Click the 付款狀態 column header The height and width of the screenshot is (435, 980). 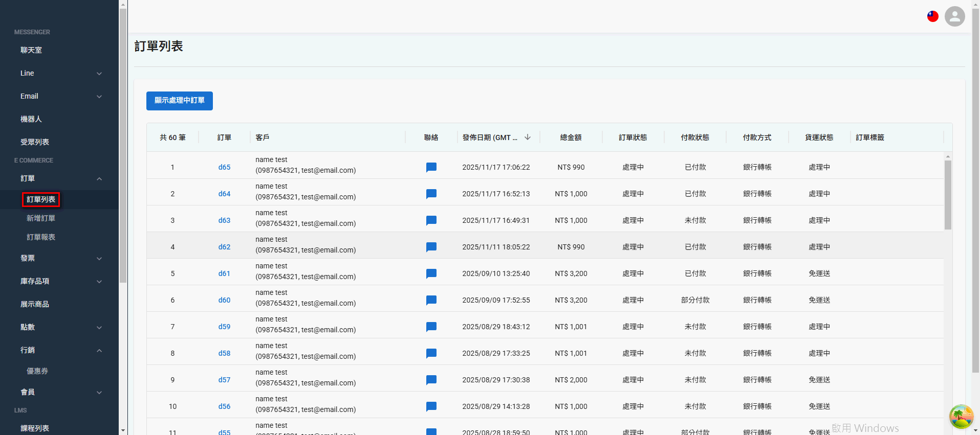(x=695, y=138)
